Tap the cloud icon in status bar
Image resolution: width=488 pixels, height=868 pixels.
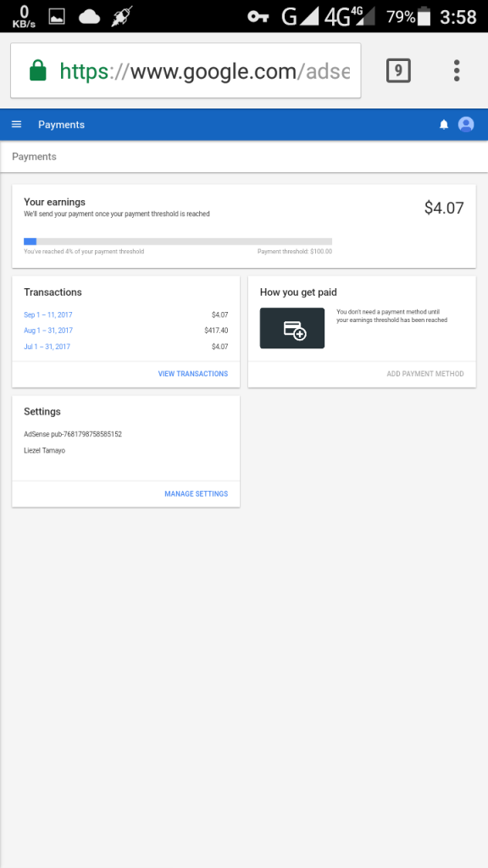click(x=89, y=17)
